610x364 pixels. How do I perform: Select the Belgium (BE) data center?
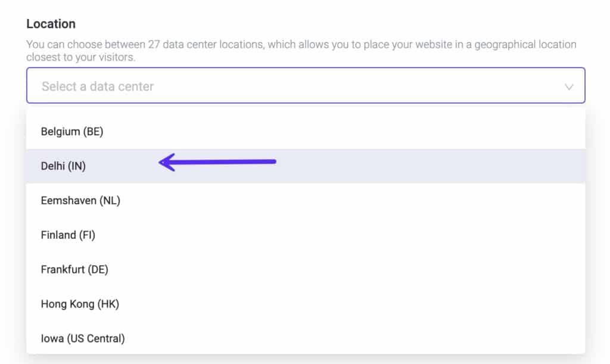tap(72, 132)
